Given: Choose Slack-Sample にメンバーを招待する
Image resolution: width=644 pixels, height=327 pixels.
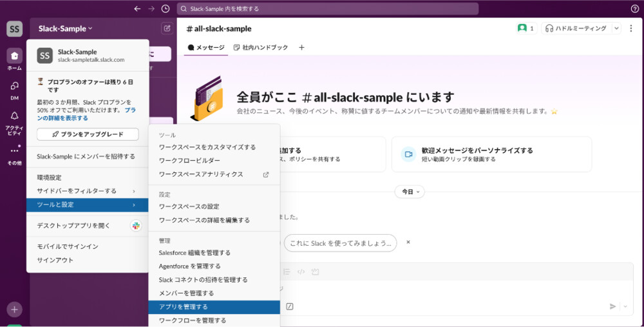Looking at the screenshot, I should click(x=87, y=156).
